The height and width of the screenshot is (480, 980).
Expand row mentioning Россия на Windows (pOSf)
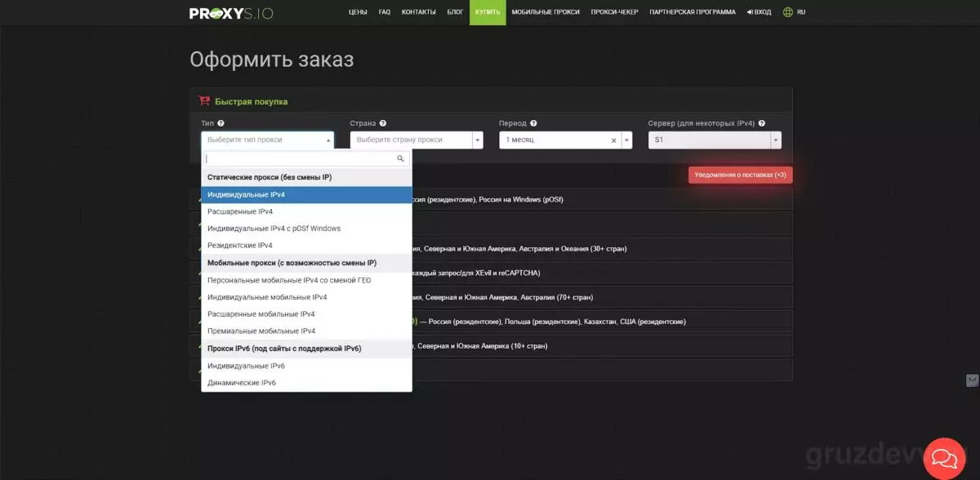[x=491, y=199]
